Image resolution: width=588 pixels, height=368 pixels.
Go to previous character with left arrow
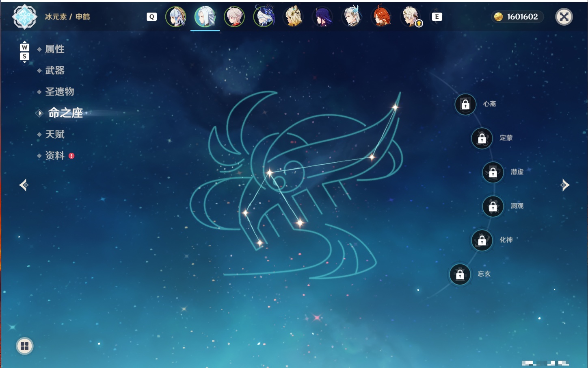pos(24,185)
